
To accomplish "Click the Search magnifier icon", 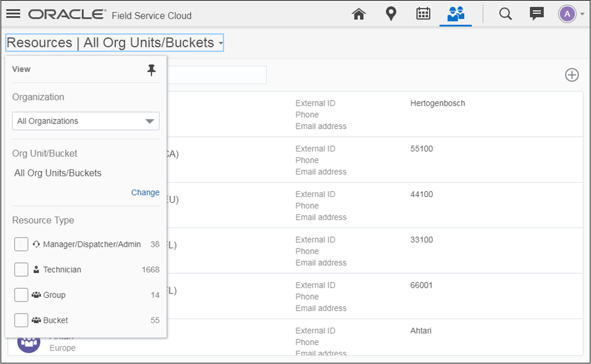I will click(505, 14).
